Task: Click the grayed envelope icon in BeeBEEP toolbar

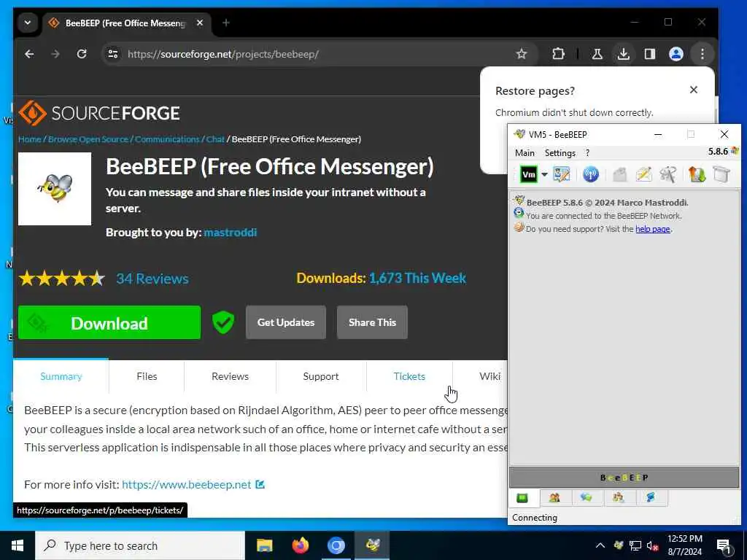Action: 619,175
